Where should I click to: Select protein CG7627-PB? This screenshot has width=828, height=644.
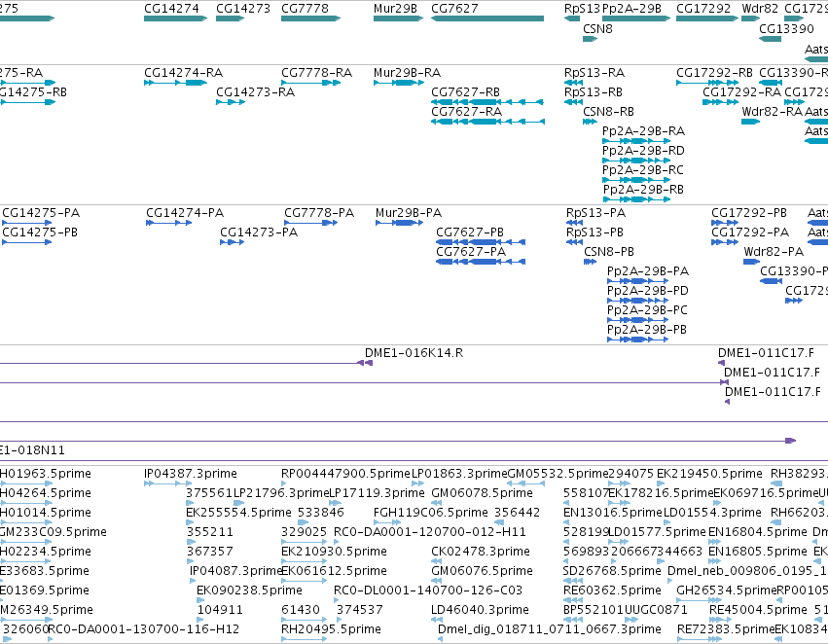tap(469, 233)
